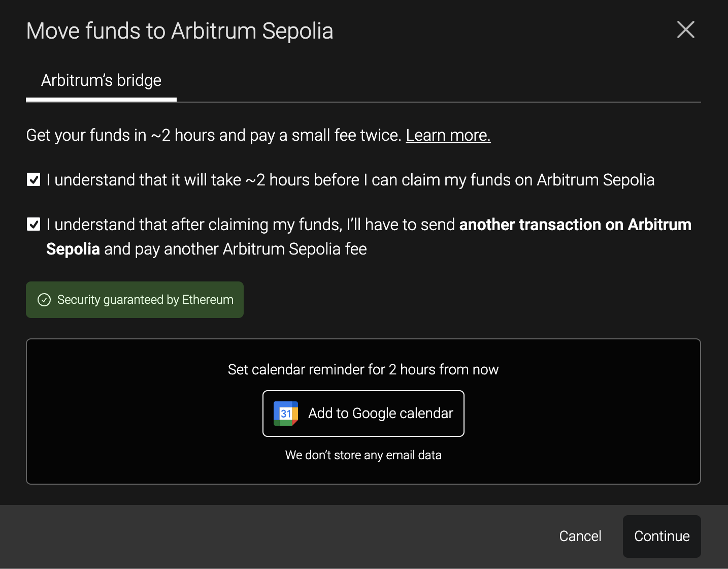This screenshot has height=569, width=728.
Task: Click the and pay another Arbitrum Sepolia fee text
Action: click(x=236, y=249)
